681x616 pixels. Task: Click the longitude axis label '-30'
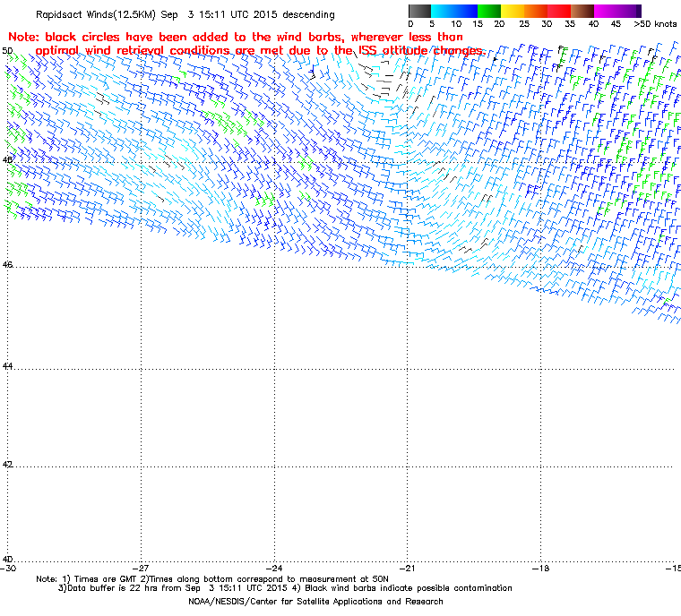(8, 569)
